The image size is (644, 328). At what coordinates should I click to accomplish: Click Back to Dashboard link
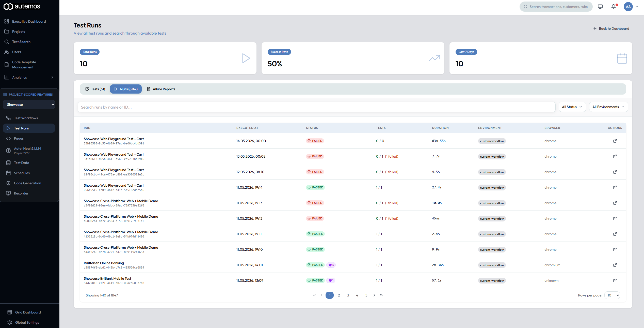click(x=611, y=28)
